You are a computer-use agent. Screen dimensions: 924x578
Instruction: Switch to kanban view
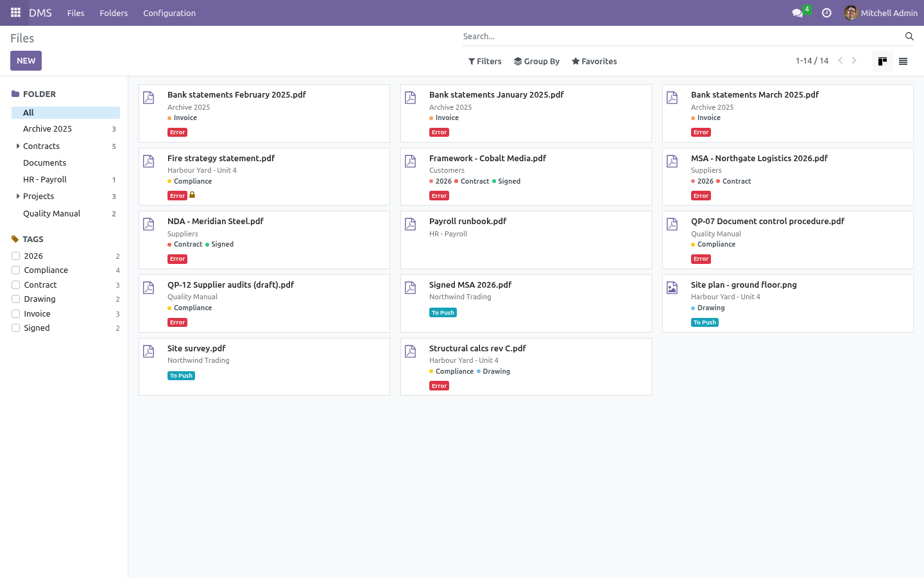882,61
